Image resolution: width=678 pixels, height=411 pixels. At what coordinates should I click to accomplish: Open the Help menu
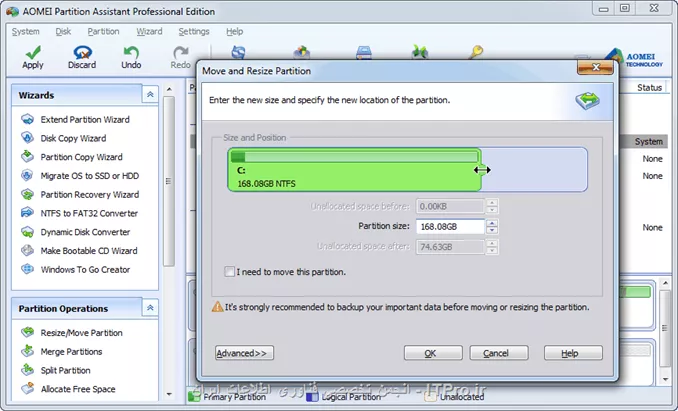234,32
